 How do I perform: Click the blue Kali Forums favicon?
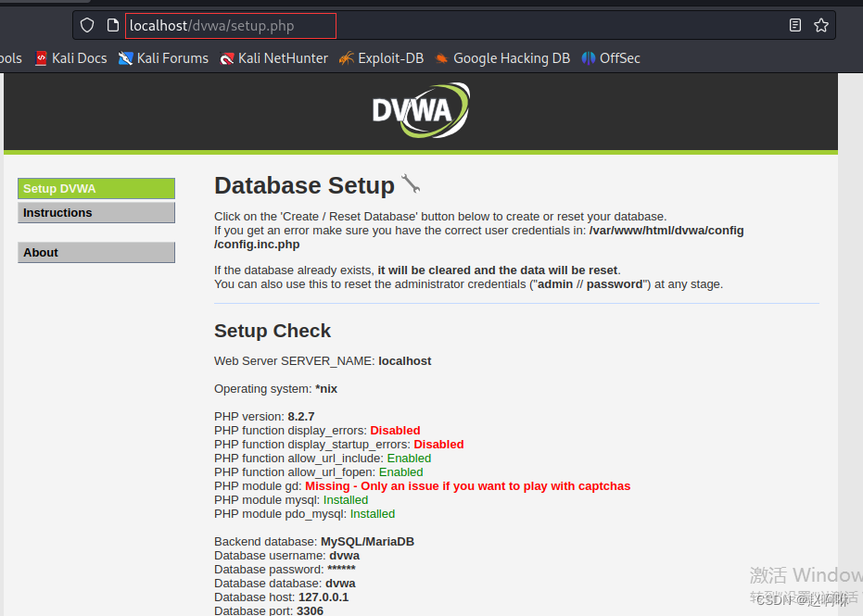tap(125, 57)
